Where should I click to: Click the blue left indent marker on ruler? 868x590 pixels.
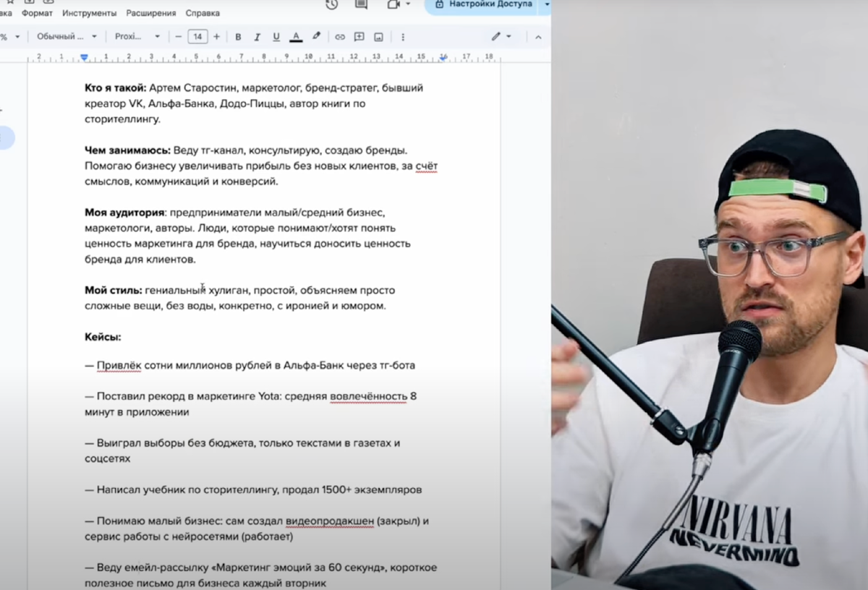coord(85,57)
